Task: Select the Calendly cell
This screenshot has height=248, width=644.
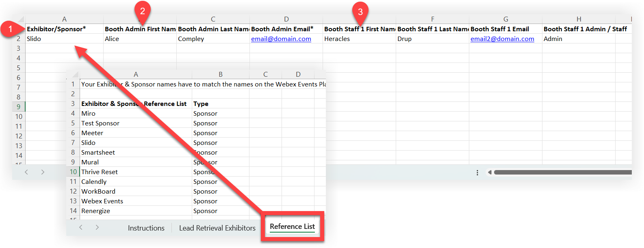Action: [136, 181]
